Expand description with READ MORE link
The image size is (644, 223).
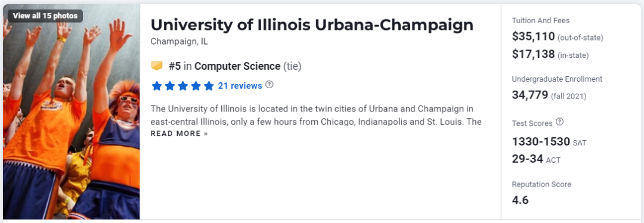(x=179, y=134)
